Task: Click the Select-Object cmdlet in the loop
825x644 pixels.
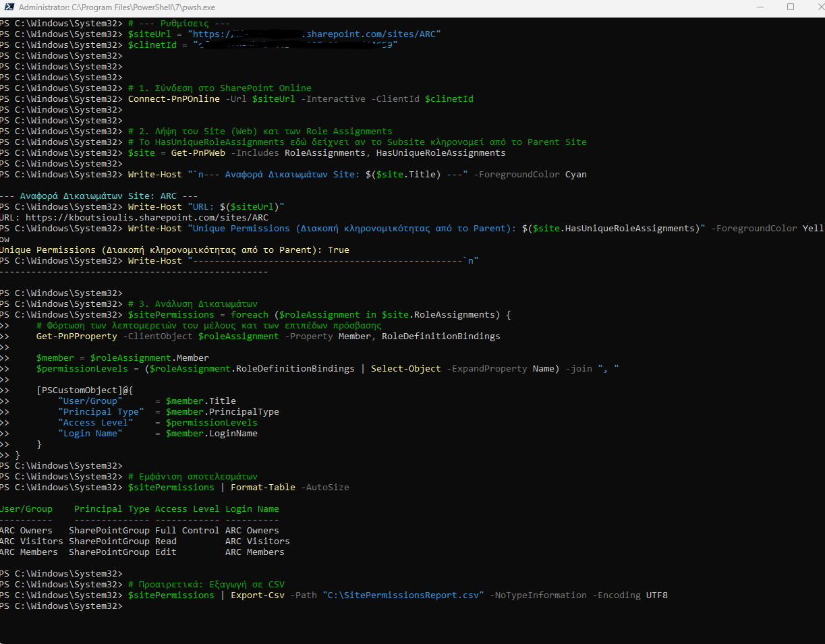Action: [405, 369]
